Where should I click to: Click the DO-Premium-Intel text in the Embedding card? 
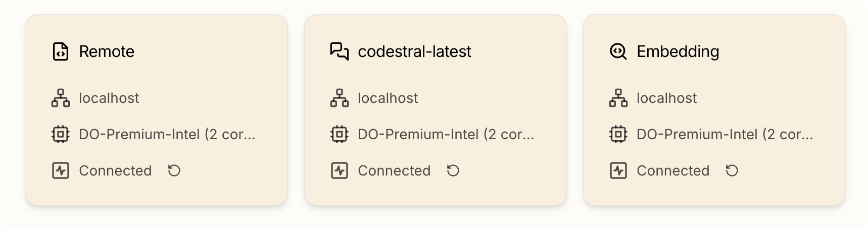tap(725, 134)
